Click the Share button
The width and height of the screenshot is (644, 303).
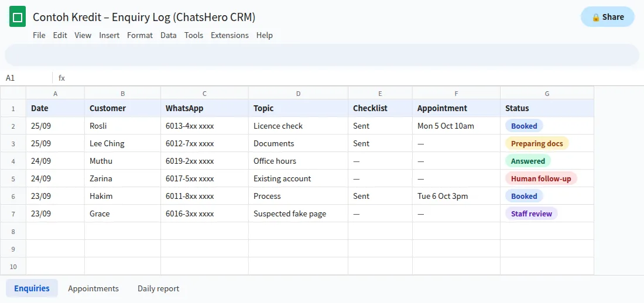click(x=608, y=17)
